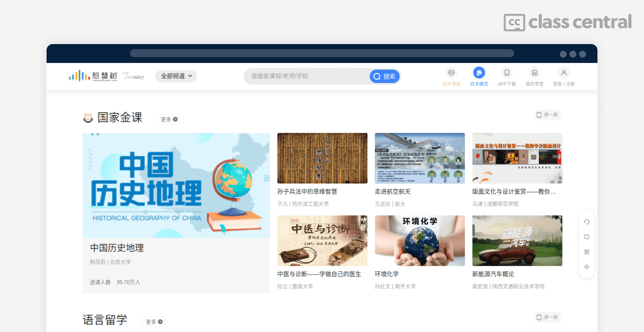Click the back-to-top arrow icon

pos(587,267)
